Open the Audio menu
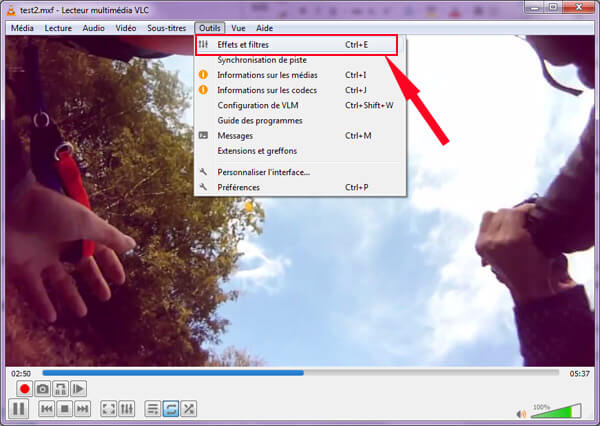This screenshot has width=600, height=426. pos(93,28)
